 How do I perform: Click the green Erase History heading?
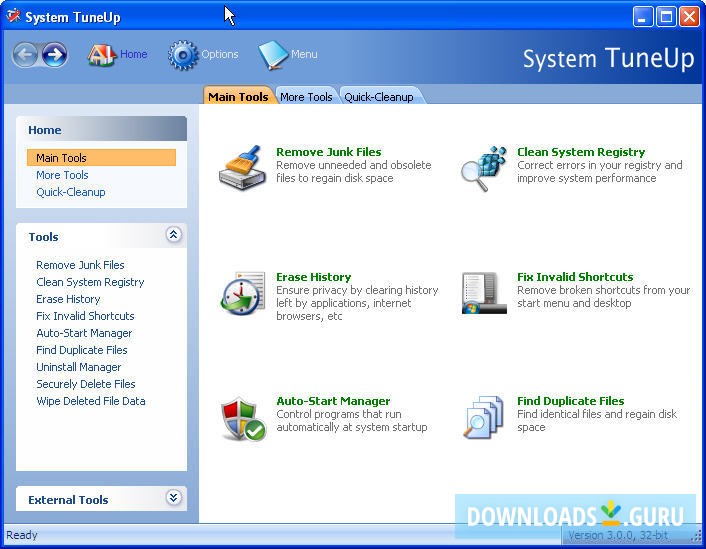pyautogui.click(x=313, y=277)
